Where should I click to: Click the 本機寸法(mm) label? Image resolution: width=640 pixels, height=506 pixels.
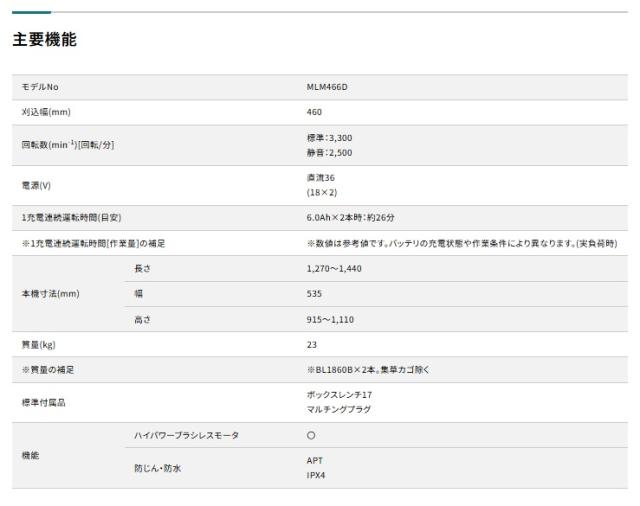point(50,294)
